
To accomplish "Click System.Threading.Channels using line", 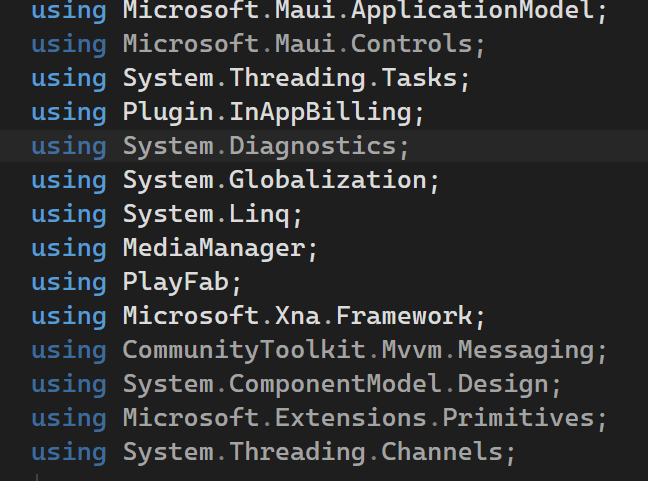I will (274, 452).
